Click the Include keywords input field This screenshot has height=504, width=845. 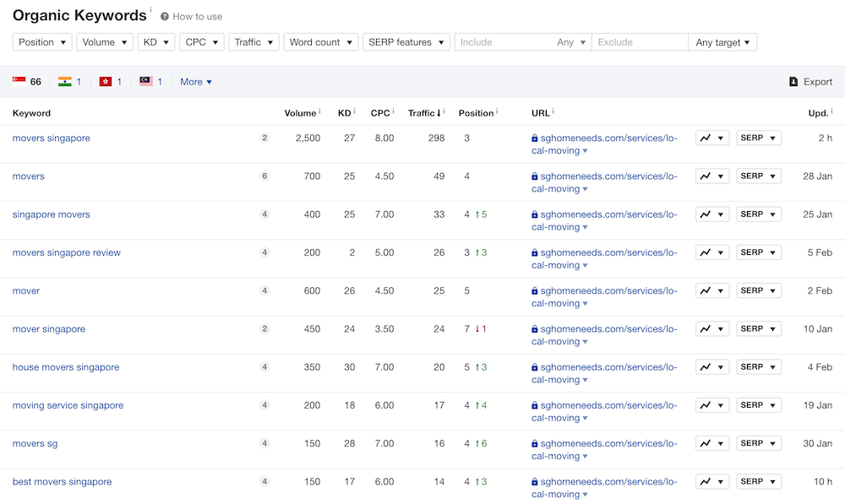click(x=503, y=42)
